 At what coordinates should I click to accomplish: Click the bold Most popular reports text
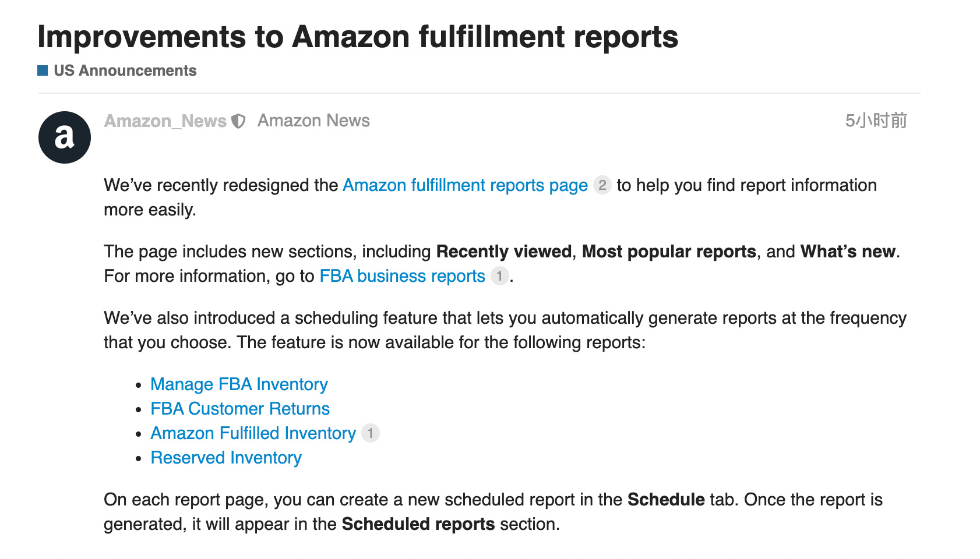(x=669, y=252)
